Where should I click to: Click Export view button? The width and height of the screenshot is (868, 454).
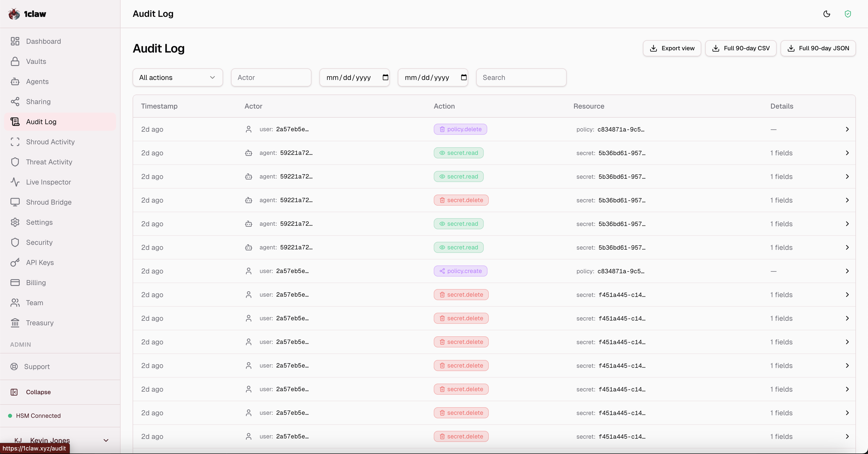(672, 48)
